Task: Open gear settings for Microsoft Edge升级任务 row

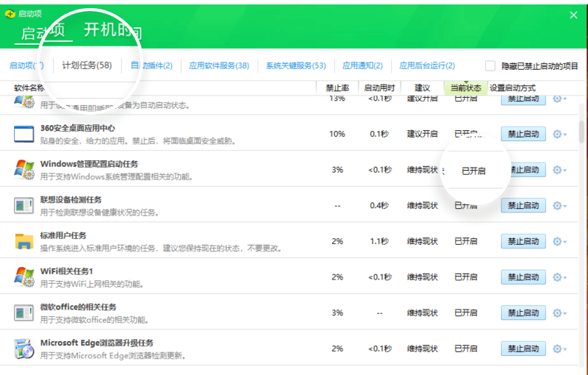Action: tap(559, 349)
